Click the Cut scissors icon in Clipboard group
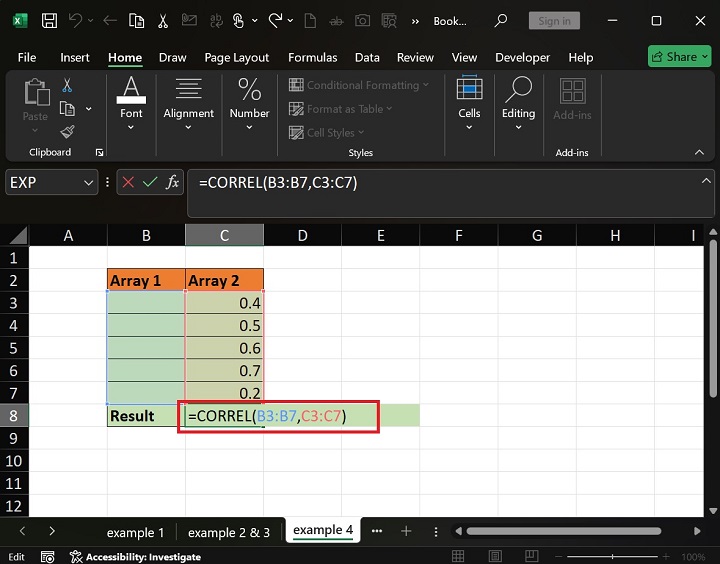 click(67, 86)
